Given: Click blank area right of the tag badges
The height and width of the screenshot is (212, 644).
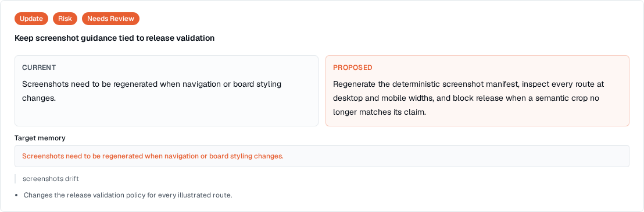Looking at the screenshot, I should click(370, 19).
